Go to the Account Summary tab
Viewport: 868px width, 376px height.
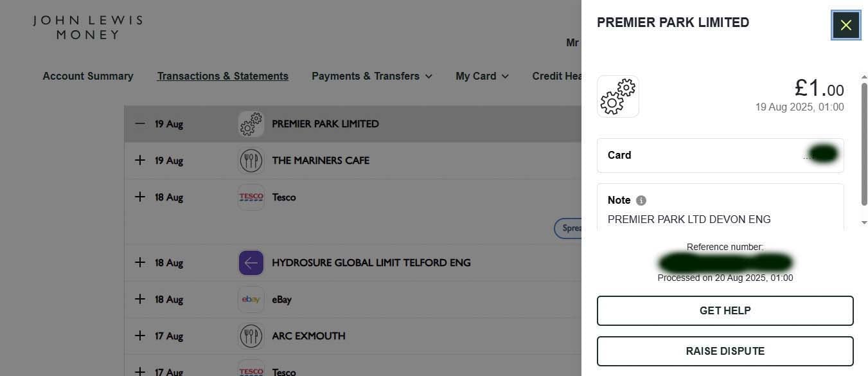(88, 76)
